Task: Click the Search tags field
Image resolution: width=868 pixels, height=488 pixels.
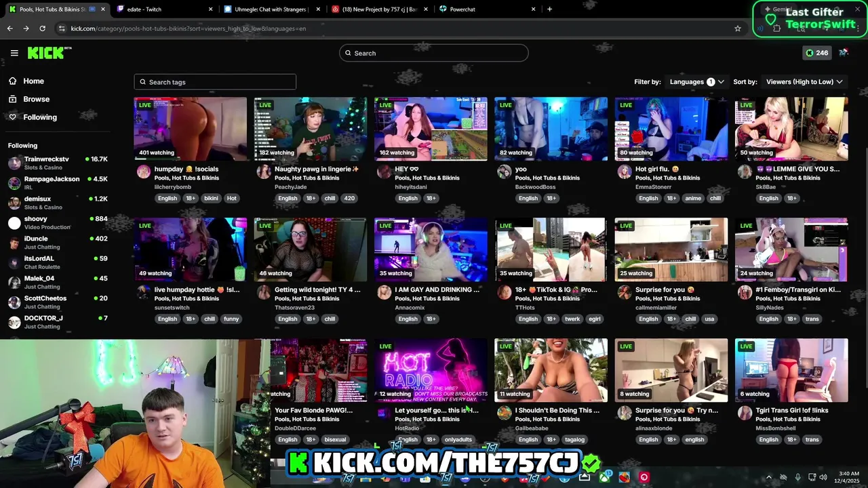Action: 215,82
